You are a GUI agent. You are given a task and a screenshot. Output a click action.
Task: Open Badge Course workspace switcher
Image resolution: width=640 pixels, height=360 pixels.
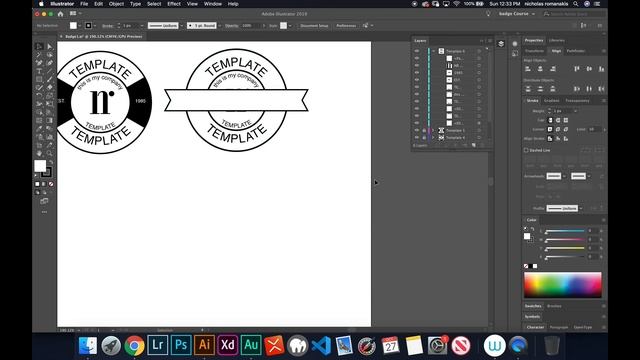516,14
